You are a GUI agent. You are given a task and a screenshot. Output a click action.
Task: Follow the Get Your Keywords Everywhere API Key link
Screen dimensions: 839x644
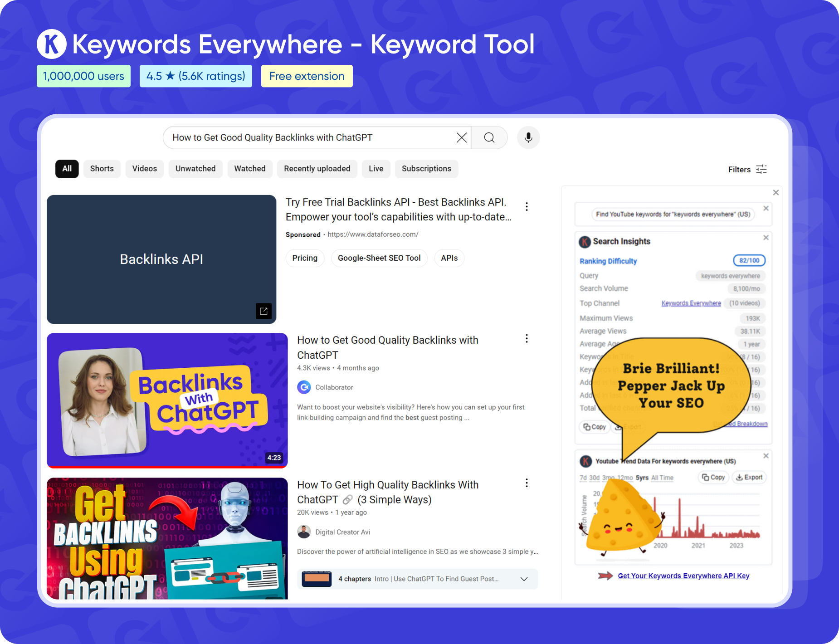click(683, 576)
